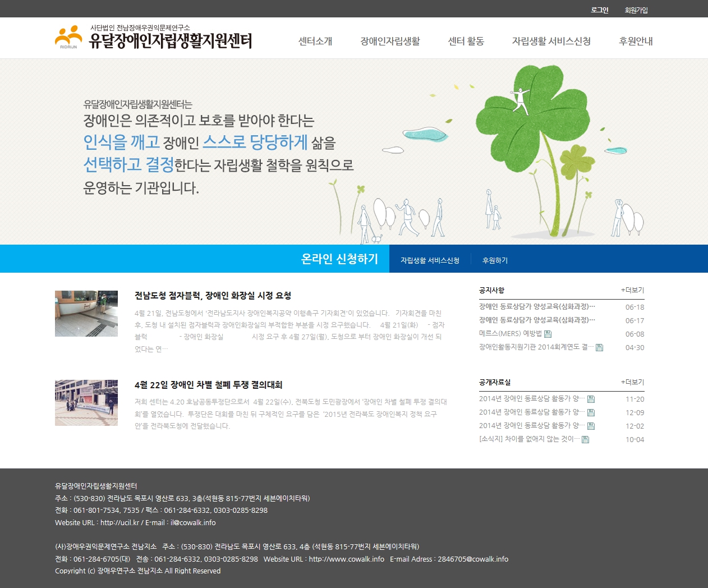
Task: Expand 공지사항 list with +더보기
Action: coord(632,290)
